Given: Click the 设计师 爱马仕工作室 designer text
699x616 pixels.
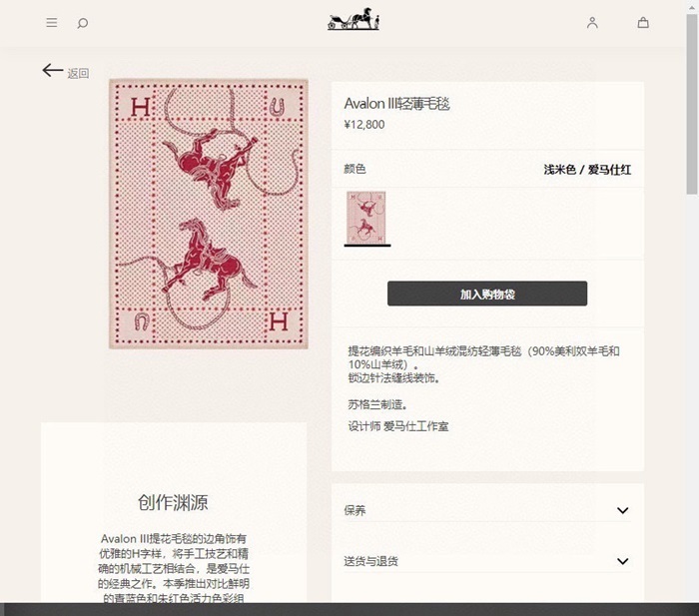Looking at the screenshot, I should (x=398, y=426).
